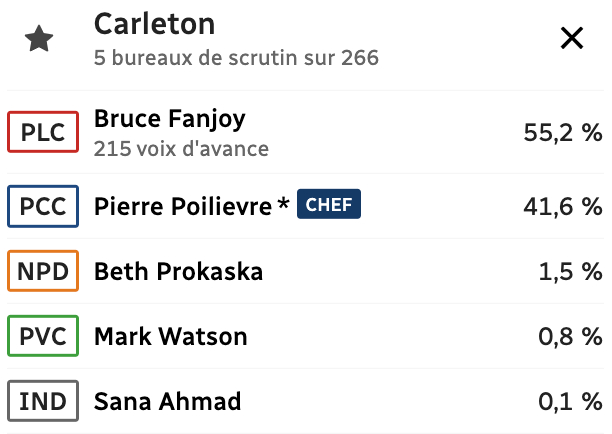Click the polling stations count subtitle
The height and width of the screenshot is (434, 612).
236,58
